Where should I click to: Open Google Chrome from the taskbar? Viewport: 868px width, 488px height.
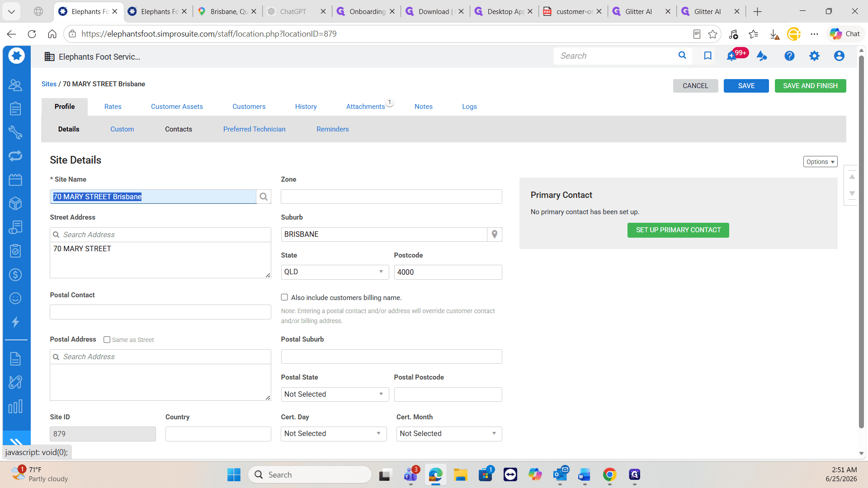pos(609,474)
